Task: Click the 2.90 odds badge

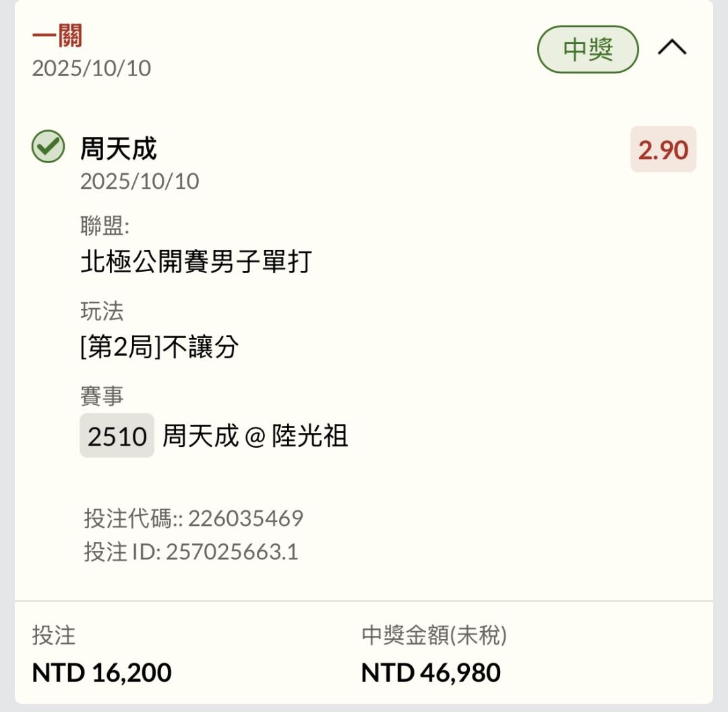Action: click(663, 150)
